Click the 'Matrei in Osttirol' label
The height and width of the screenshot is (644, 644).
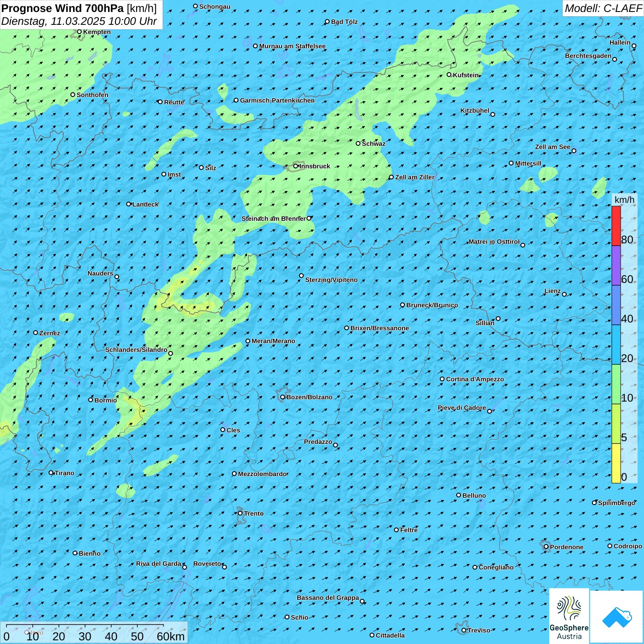(x=494, y=241)
